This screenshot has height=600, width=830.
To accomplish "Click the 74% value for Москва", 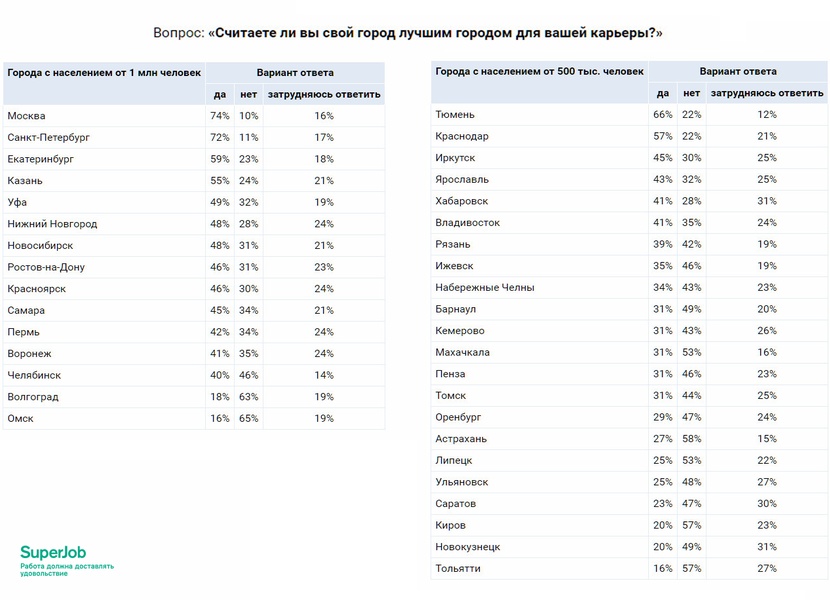I will coord(220,116).
